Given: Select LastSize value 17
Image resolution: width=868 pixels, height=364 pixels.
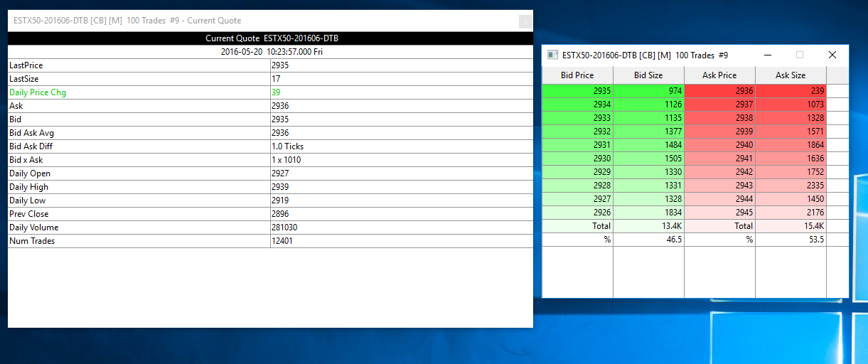Looking at the screenshot, I should (276, 79).
